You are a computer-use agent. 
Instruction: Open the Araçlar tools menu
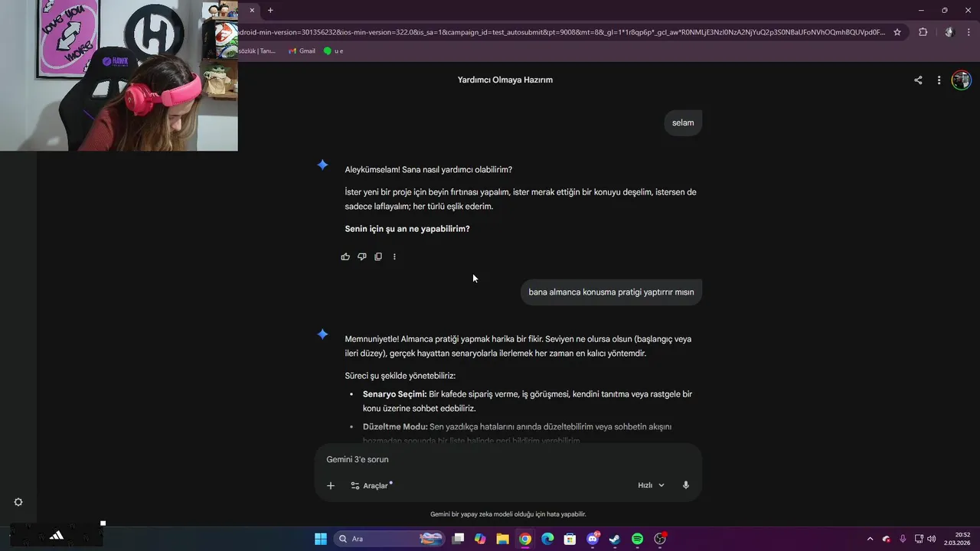(371, 485)
